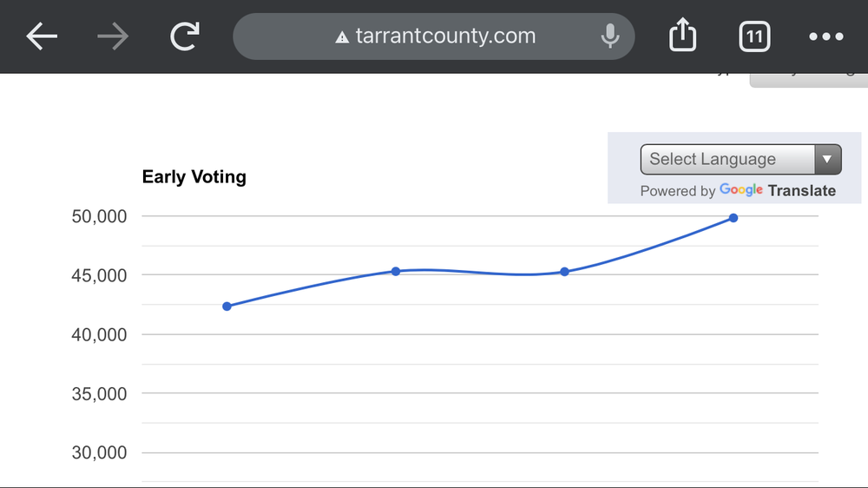Select the third data point on the line

click(565, 272)
